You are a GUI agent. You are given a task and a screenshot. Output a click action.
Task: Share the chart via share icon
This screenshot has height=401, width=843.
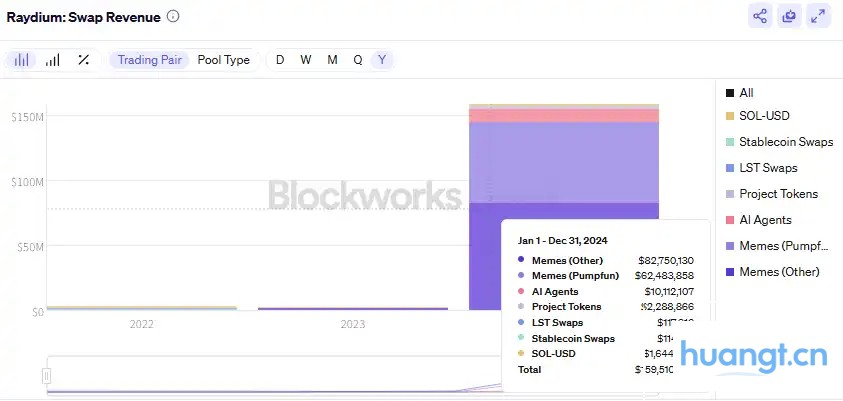(x=760, y=16)
